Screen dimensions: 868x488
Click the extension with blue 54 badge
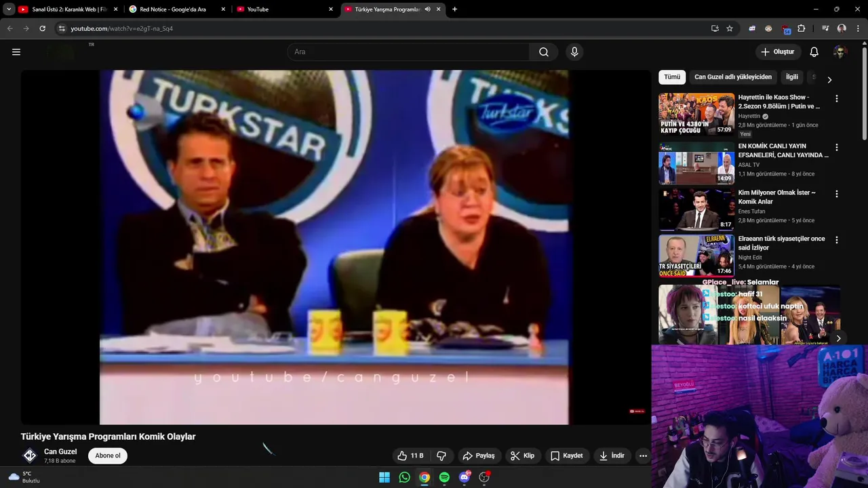click(786, 29)
